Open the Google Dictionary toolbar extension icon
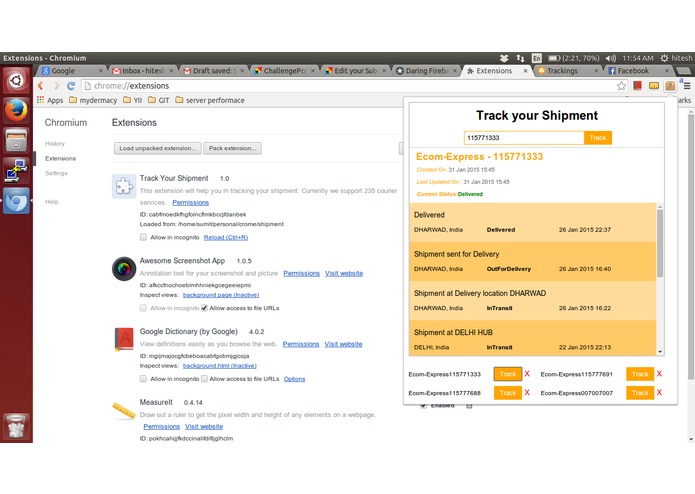 point(637,86)
